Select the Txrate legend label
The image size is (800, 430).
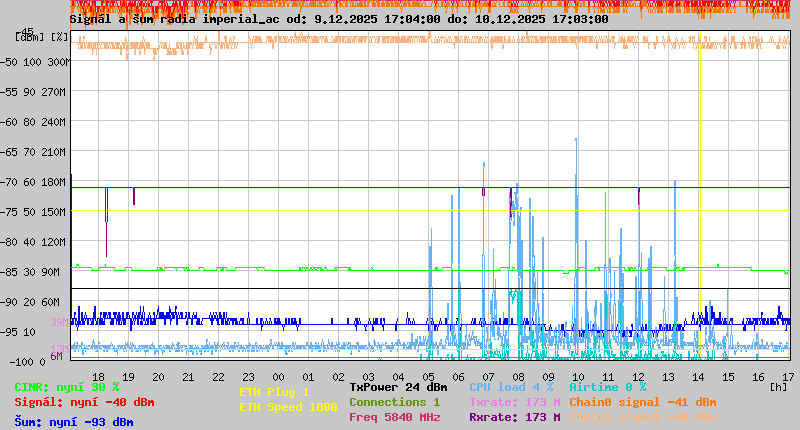pos(514,402)
